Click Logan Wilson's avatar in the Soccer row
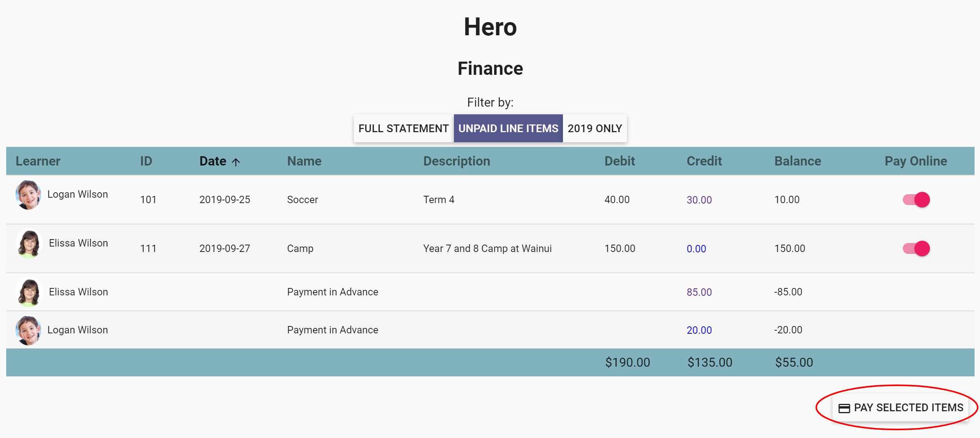 click(28, 195)
